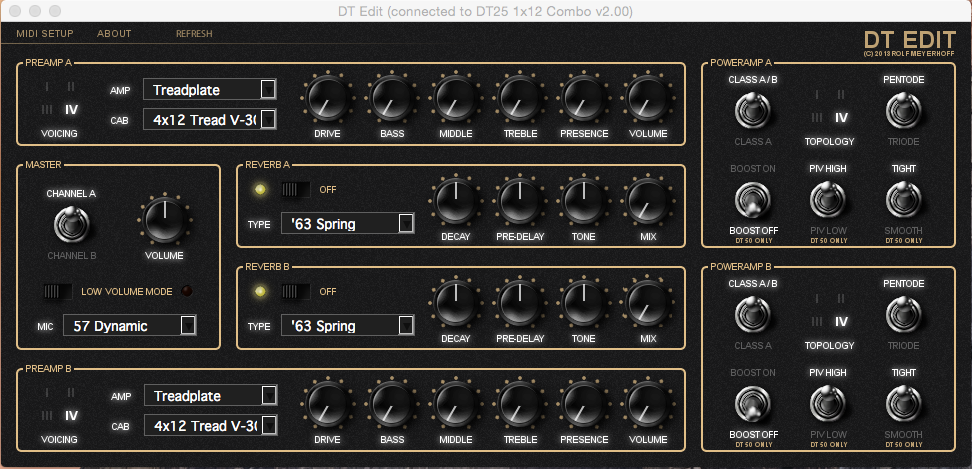
Task: Open the About menu
Action: tap(114, 34)
